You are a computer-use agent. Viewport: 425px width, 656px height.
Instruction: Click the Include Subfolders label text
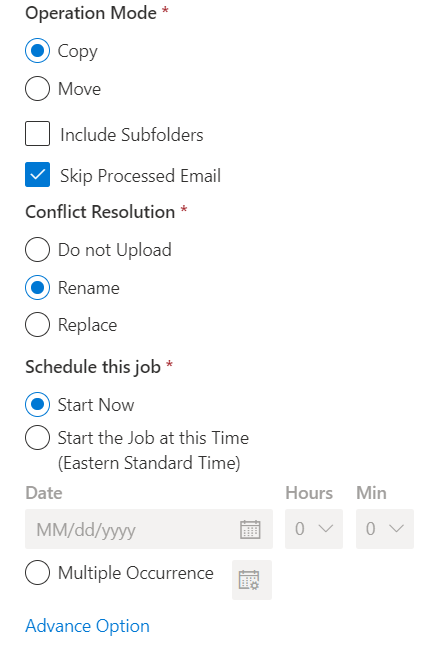[x=132, y=135]
